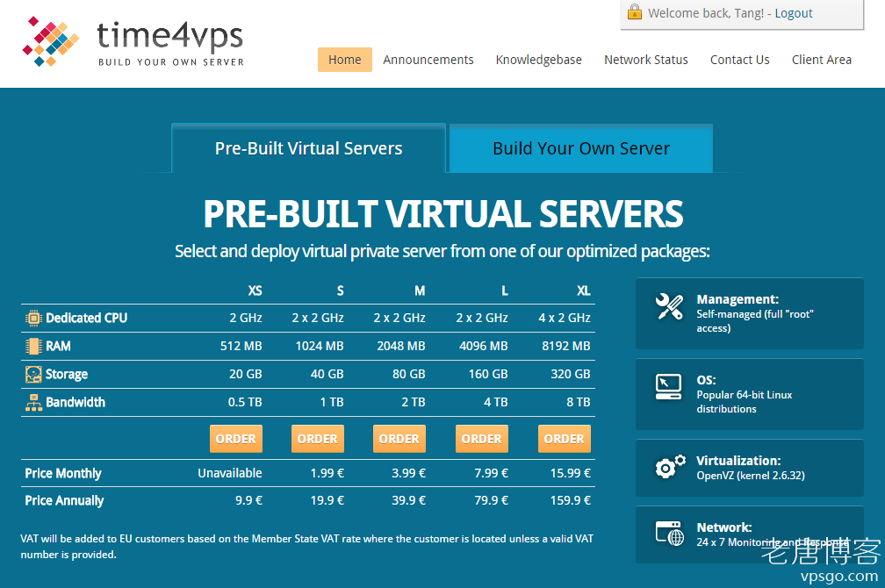Image resolution: width=885 pixels, height=588 pixels.
Task: Open the Home menu item
Action: [x=345, y=60]
